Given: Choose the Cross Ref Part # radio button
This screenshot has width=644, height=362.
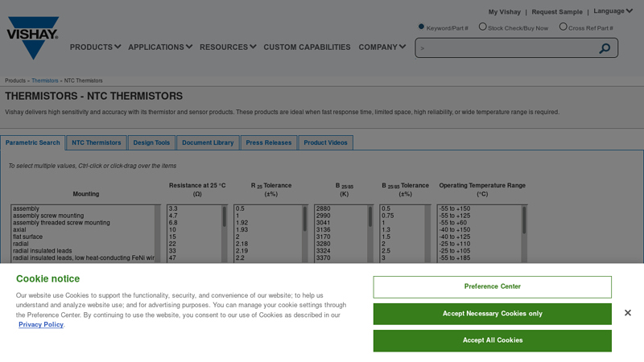Looking at the screenshot, I should 563,27.
